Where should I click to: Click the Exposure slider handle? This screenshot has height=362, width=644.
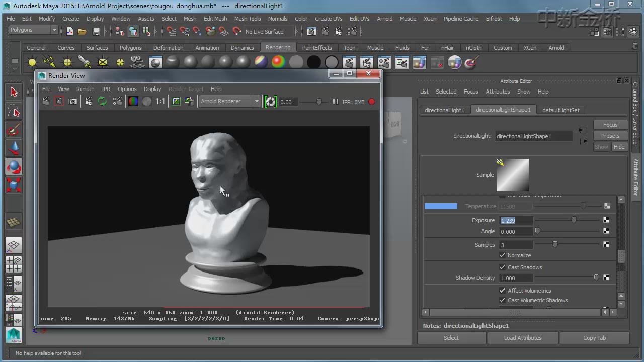pos(574,220)
